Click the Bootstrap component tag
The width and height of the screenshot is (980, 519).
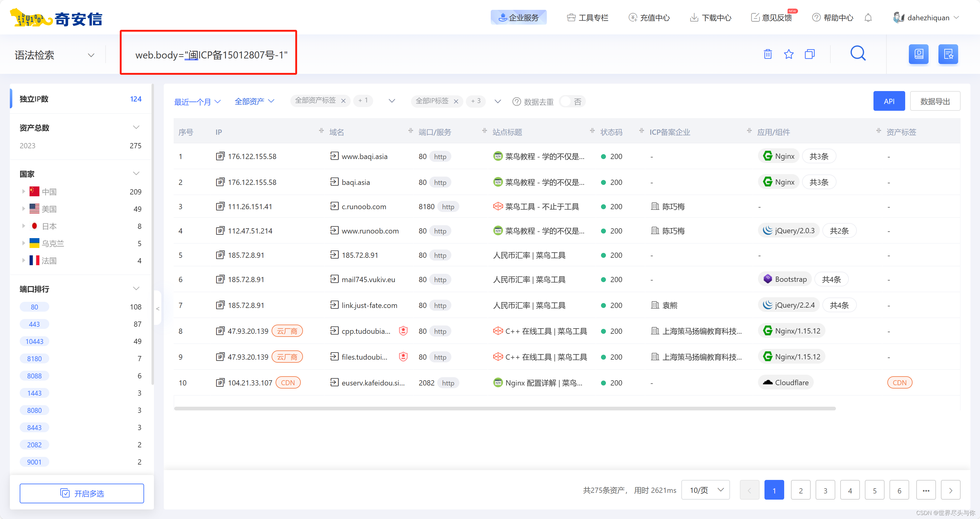coord(785,279)
